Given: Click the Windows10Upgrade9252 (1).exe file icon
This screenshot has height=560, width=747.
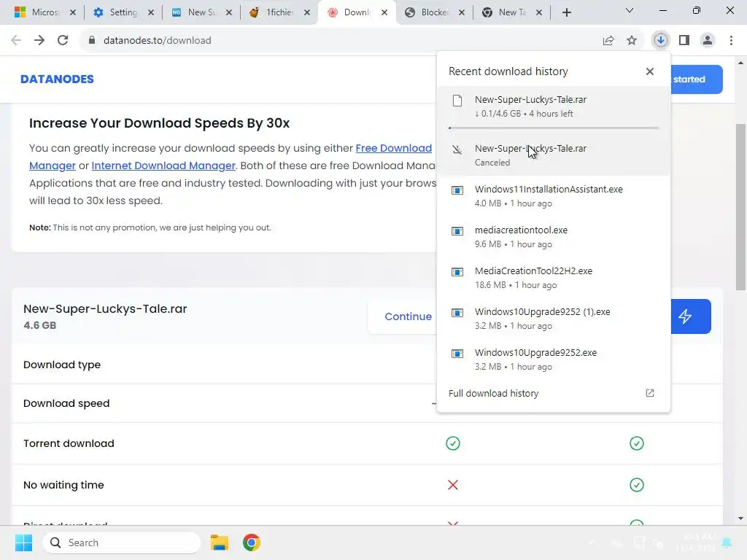Looking at the screenshot, I should click(x=457, y=314).
